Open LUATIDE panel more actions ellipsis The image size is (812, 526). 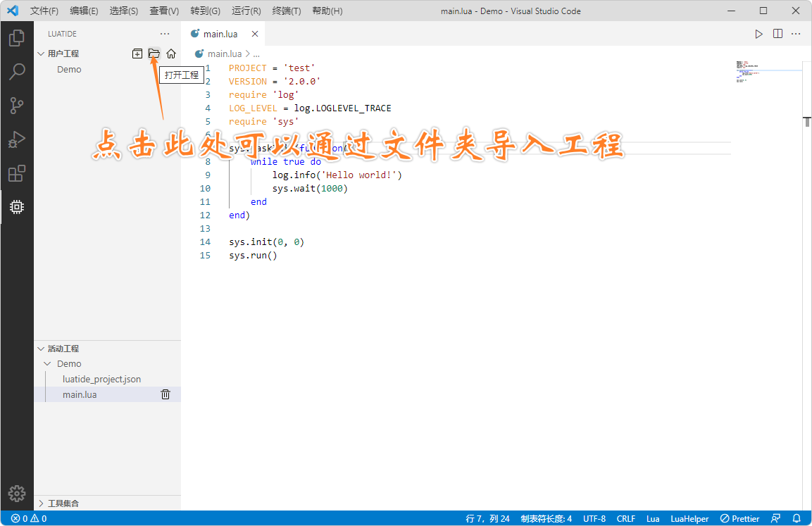coord(165,34)
